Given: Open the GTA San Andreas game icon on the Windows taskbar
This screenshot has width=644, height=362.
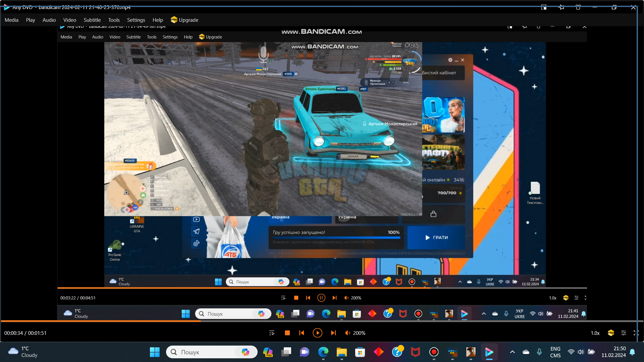Looking at the screenshot, I should [471, 352].
